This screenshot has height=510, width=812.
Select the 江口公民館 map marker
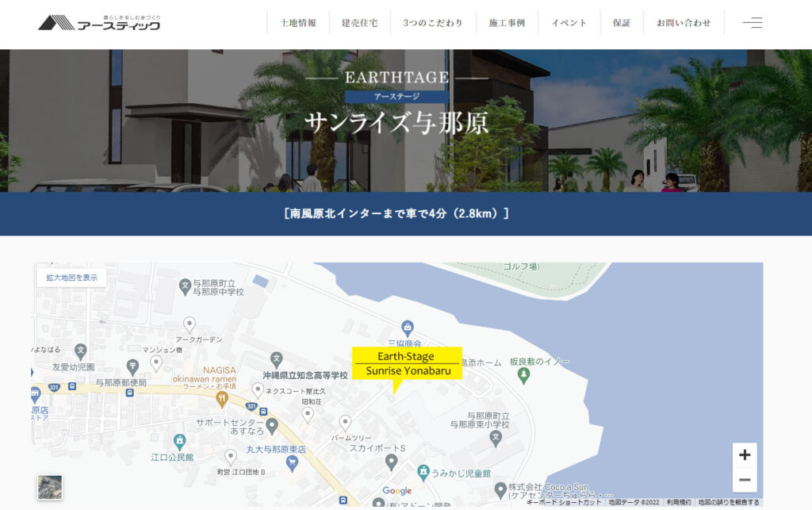180,441
